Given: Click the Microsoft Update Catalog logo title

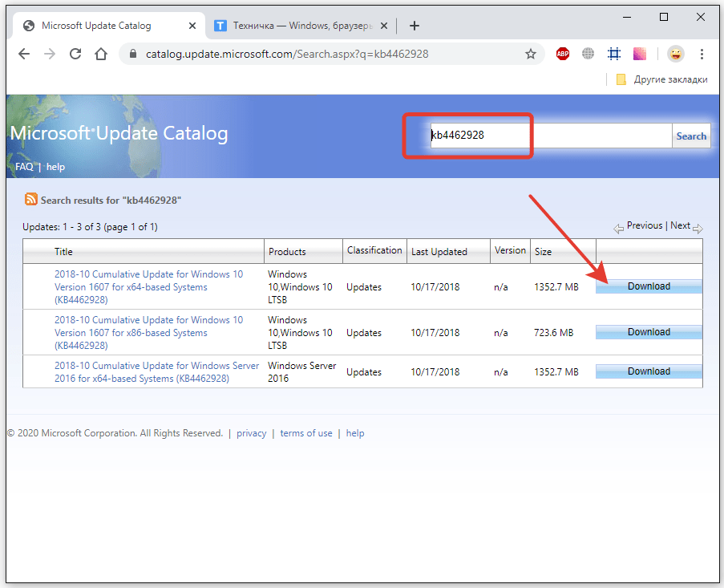Looking at the screenshot, I should (119, 133).
